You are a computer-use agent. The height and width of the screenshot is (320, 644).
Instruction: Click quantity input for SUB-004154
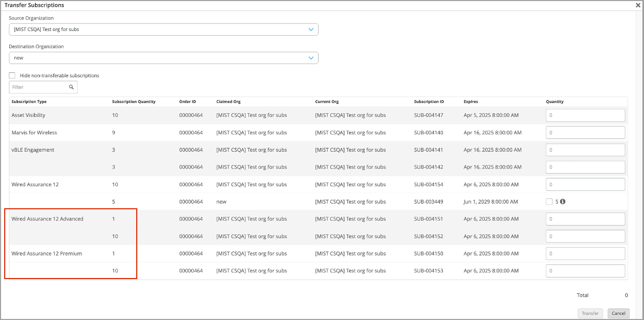[x=585, y=185]
